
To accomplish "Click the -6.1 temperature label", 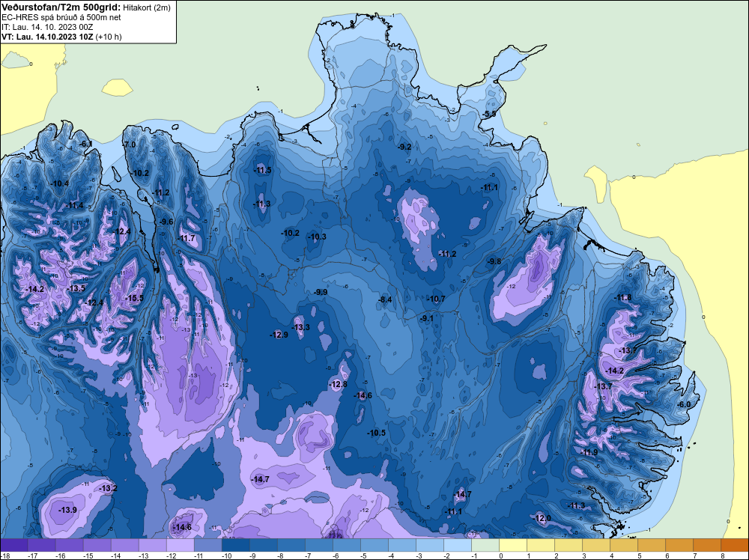I will pos(86,144).
